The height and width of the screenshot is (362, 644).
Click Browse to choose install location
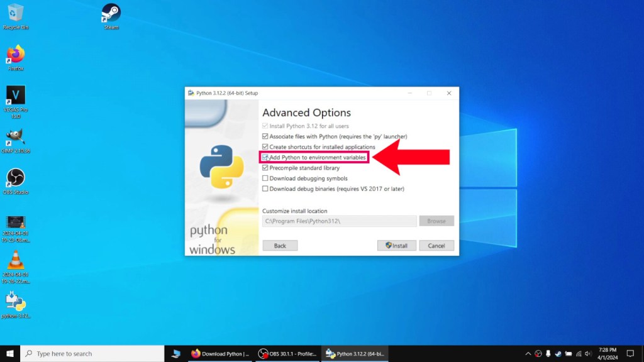click(436, 221)
